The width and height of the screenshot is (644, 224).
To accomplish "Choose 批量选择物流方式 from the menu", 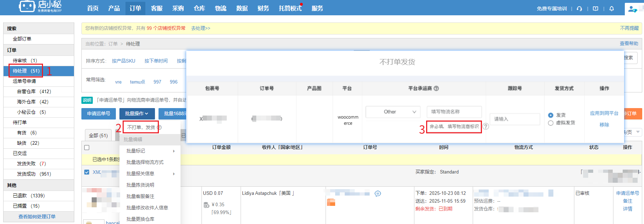I will pos(145,162).
